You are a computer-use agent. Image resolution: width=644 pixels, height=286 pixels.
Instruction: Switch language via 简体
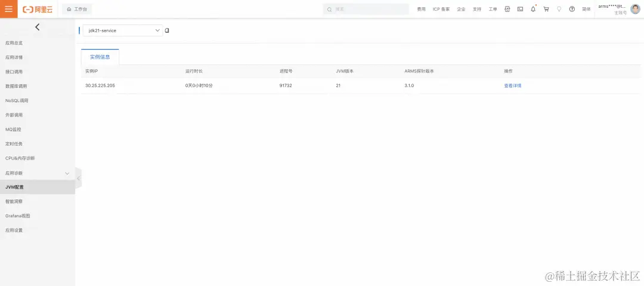[x=586, y=9]
